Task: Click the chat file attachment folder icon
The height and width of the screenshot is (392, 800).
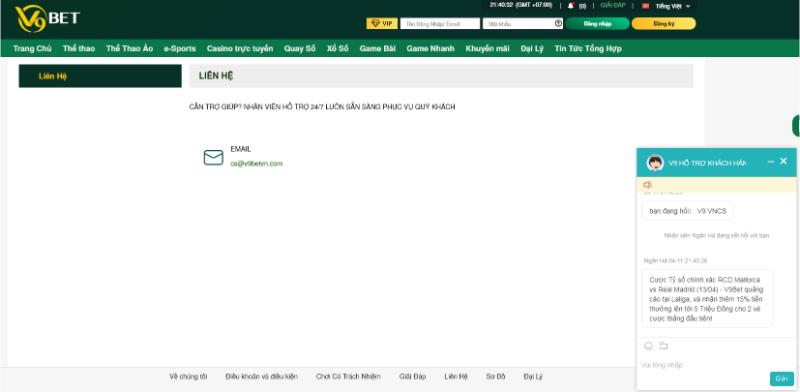Action: pyautogui.click(x=663, y=346)
